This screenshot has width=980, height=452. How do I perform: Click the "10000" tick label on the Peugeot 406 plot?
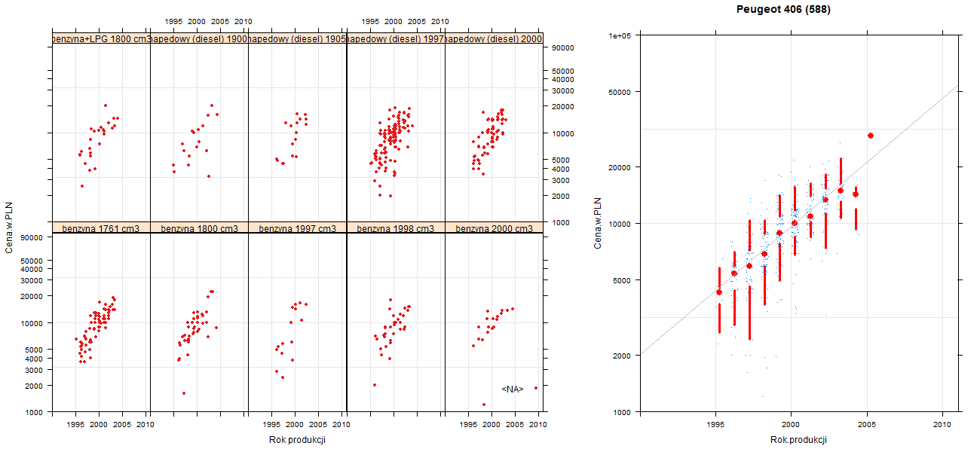coord(620,223)
